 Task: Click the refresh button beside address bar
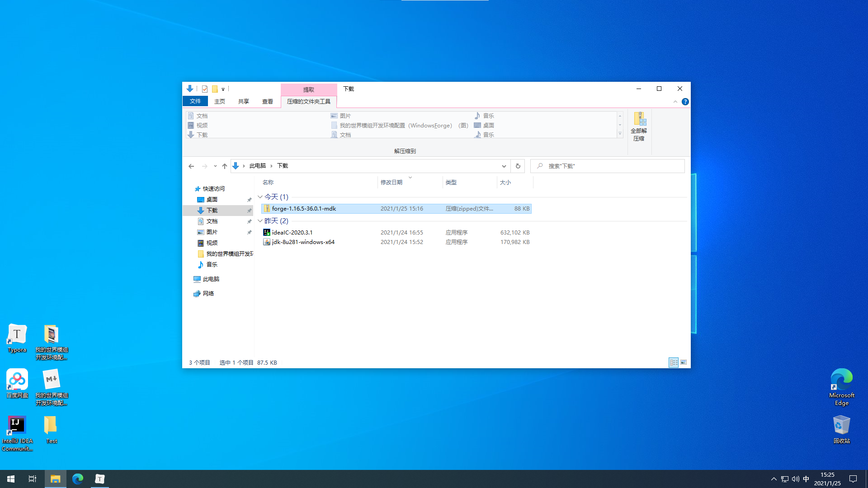(x=518, y=166)
